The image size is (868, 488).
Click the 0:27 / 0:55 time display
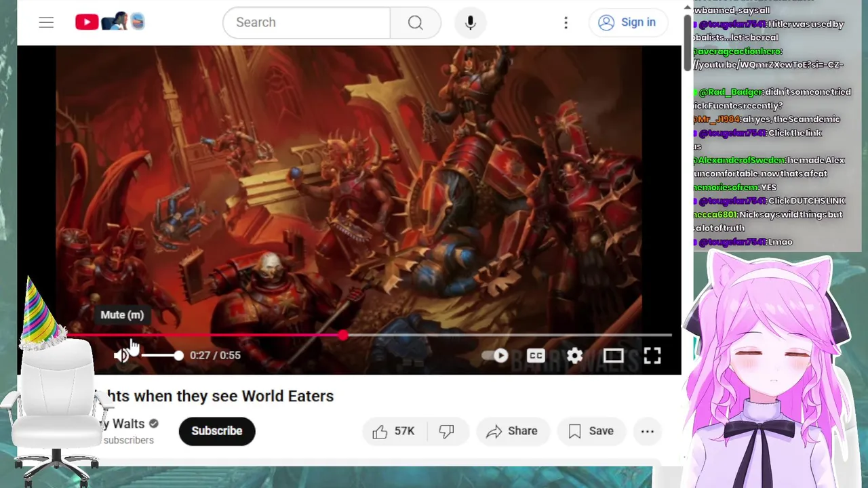pyautogui.click(x=215, y=355)
